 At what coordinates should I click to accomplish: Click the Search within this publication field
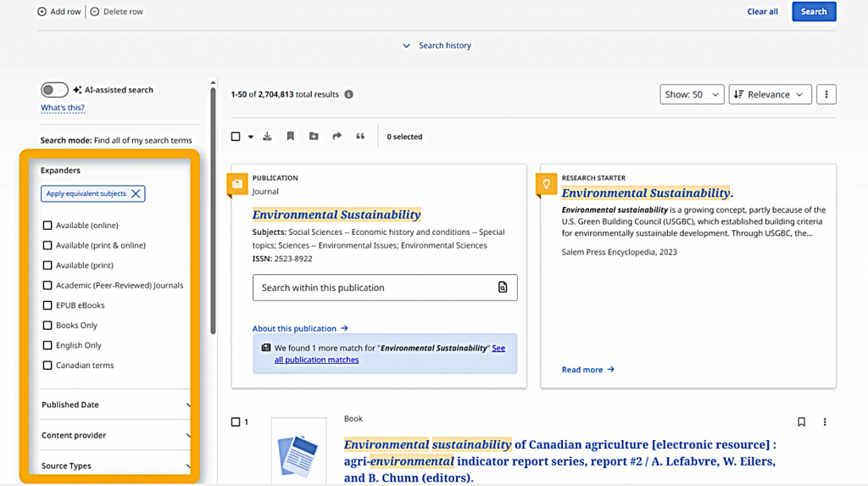(x=385, y=288)
